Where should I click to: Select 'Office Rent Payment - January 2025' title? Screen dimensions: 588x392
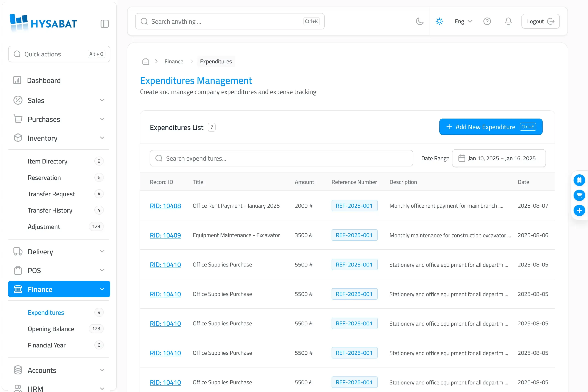[x=236, y=206]
